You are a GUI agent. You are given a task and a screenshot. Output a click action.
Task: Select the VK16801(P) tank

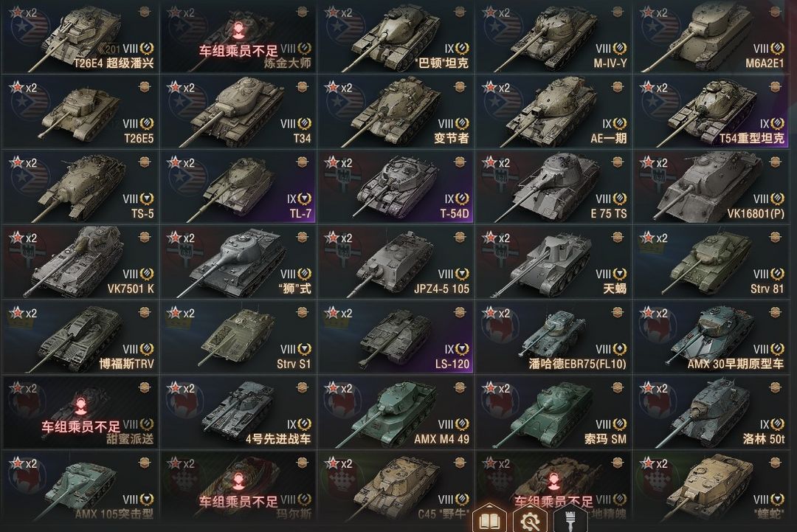tap(711, 187)
